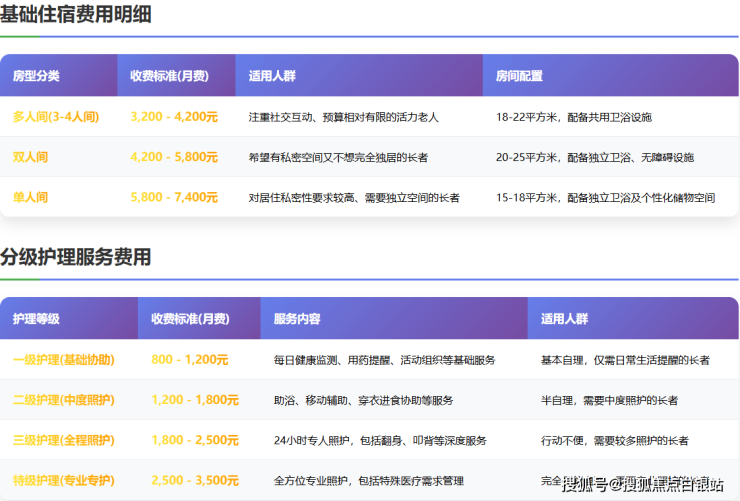Open the 单人间 room type label
Viewport: 740px width, 501px height.
click(x=30, y=198)
